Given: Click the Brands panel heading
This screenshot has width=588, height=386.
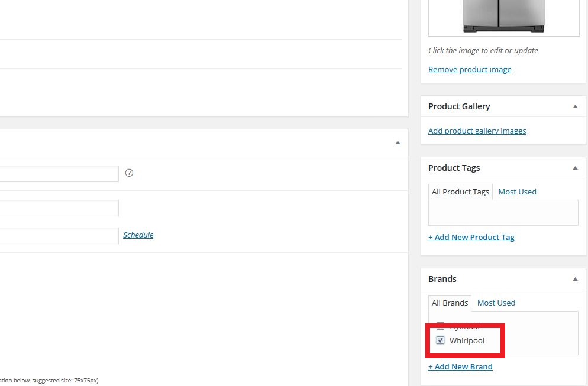Looking at the screenshot, I should tap(442, 279).
